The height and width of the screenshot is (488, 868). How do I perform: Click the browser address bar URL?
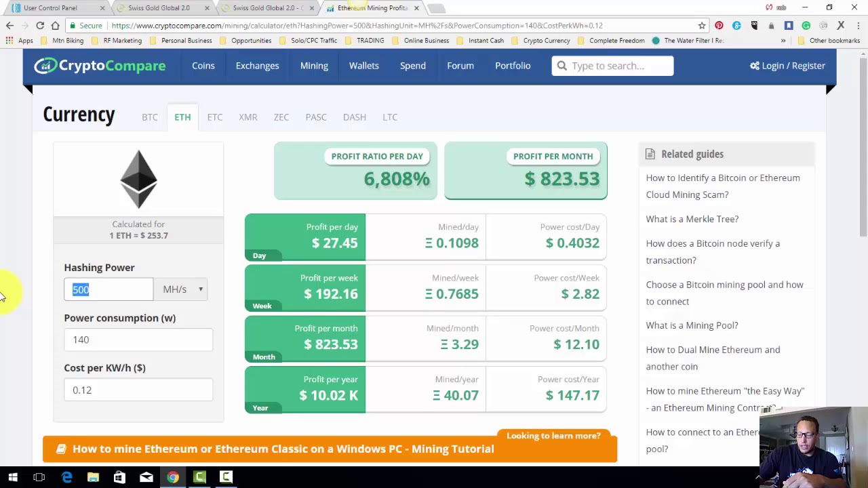coord(357,26)
